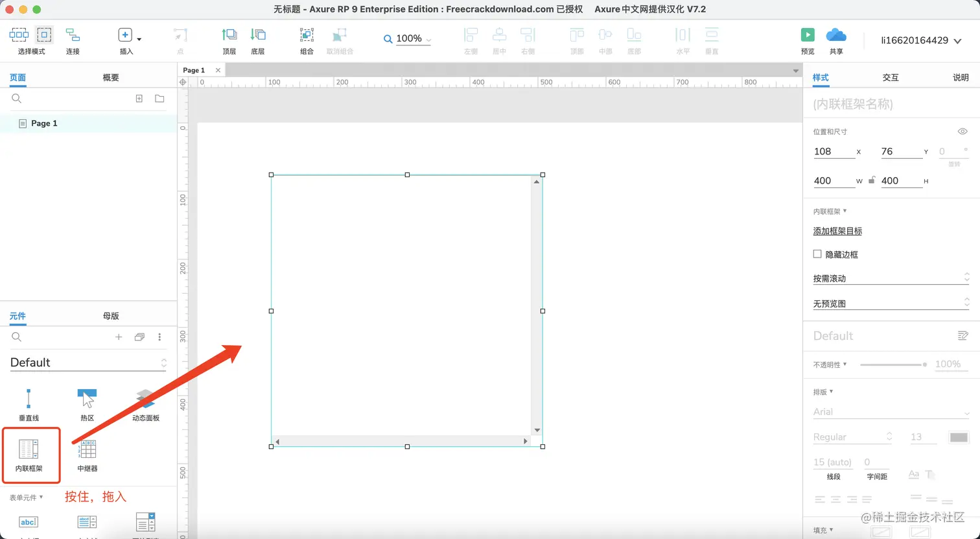This screenshot has height=539, width=980.
Task: Switch to the 说明 notes tab
Action: click(961, 77)
